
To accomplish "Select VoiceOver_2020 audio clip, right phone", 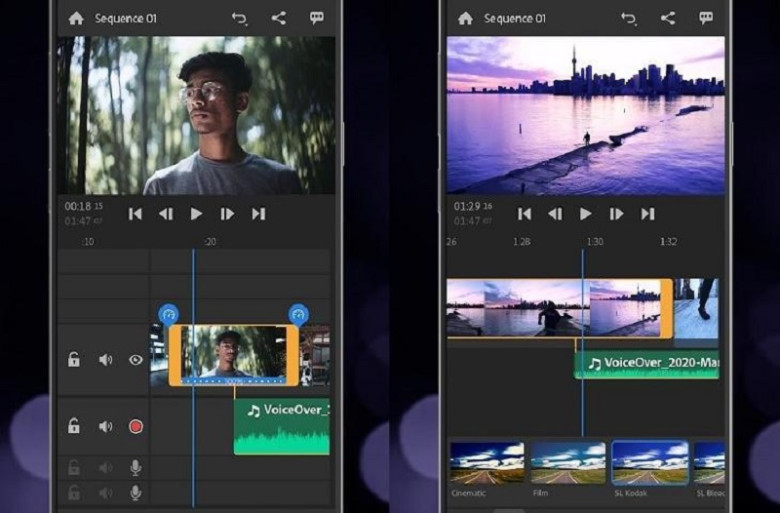I will (647, 366).
